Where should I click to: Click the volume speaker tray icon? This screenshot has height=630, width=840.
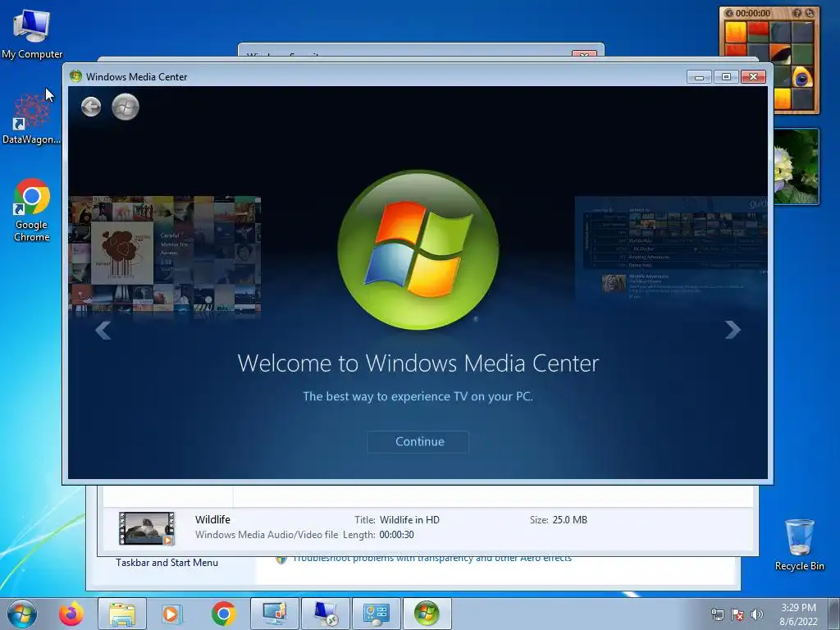[x=757, y=614]
